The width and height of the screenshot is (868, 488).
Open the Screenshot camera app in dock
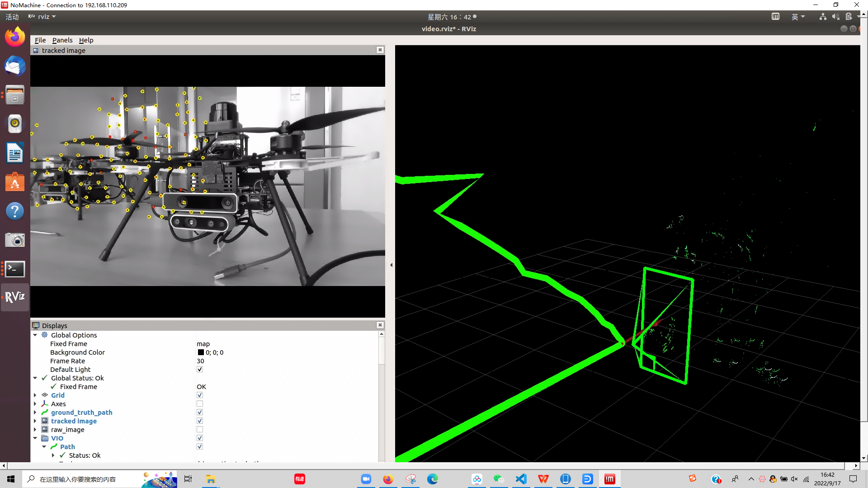[x=15, y=240]
